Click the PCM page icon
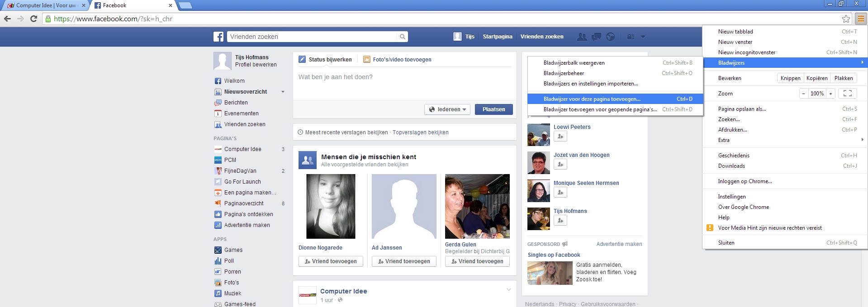The height and width of the screenshot is (307, 868). click(x=218, y=160)
